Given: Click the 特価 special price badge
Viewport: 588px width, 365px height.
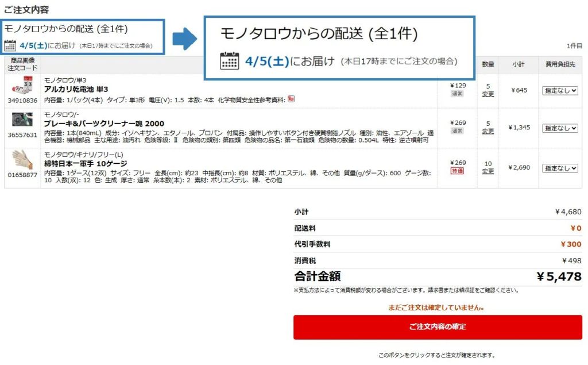Looking at the screenshot, I should 458,171.
